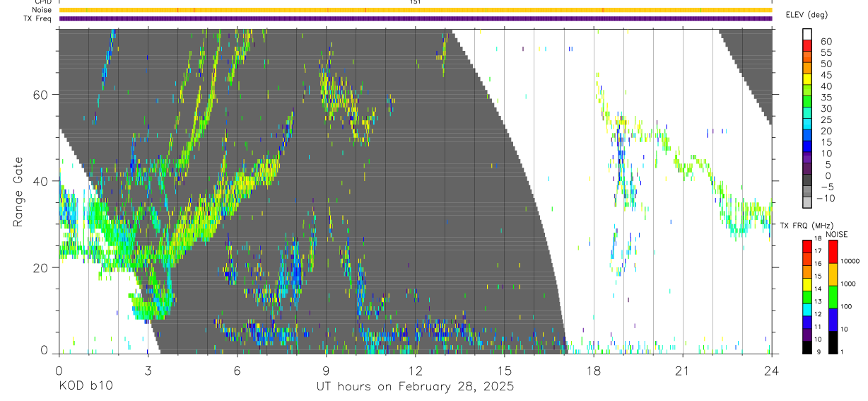This screenshot has width=868, height=401.
Task: Click the '24' tick on the UT hours axis
Action: tap(771, 371)
